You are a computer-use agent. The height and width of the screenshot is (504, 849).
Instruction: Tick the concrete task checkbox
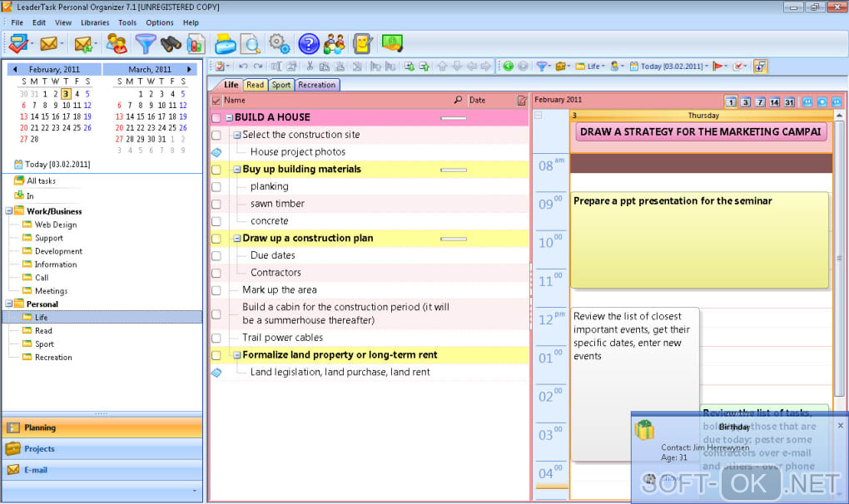[216, 221]
